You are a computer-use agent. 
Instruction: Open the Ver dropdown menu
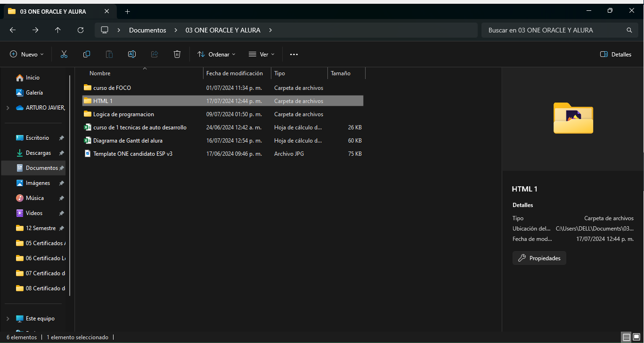pos(261,55)
